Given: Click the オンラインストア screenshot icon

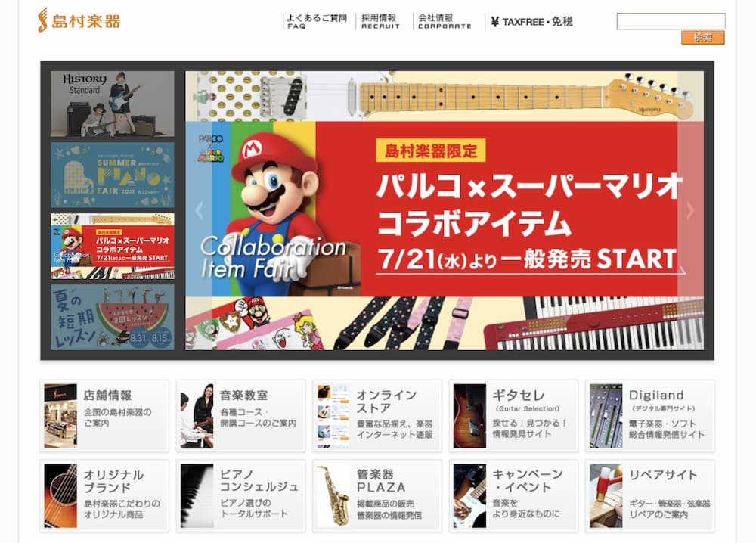Looking at the screenshot, I should pos(333,416).
